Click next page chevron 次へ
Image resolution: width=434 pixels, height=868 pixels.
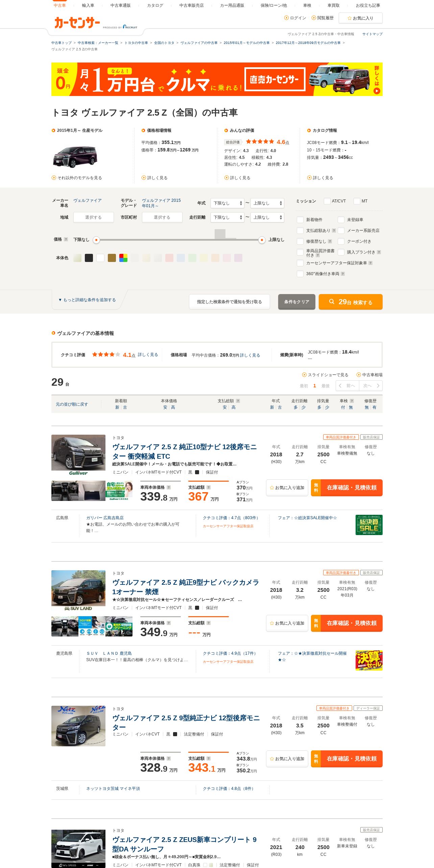click(x=378, y=386)
